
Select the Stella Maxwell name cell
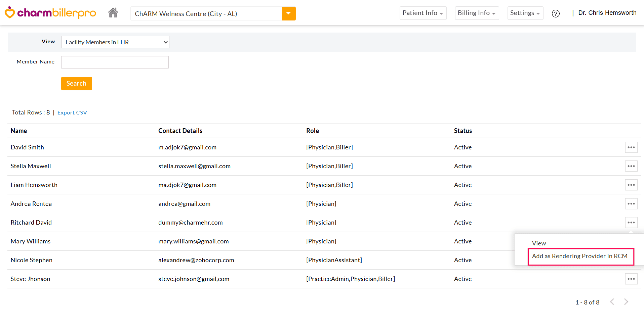click(x=31, y=166)
